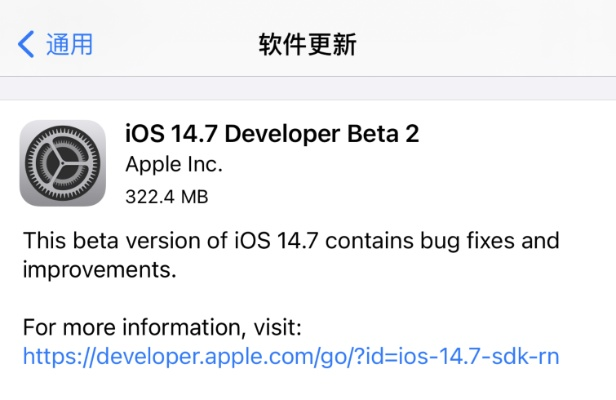616x400 pixels.
Task: Click the Apple Inc. publisher label
Action: coord(174,164)
